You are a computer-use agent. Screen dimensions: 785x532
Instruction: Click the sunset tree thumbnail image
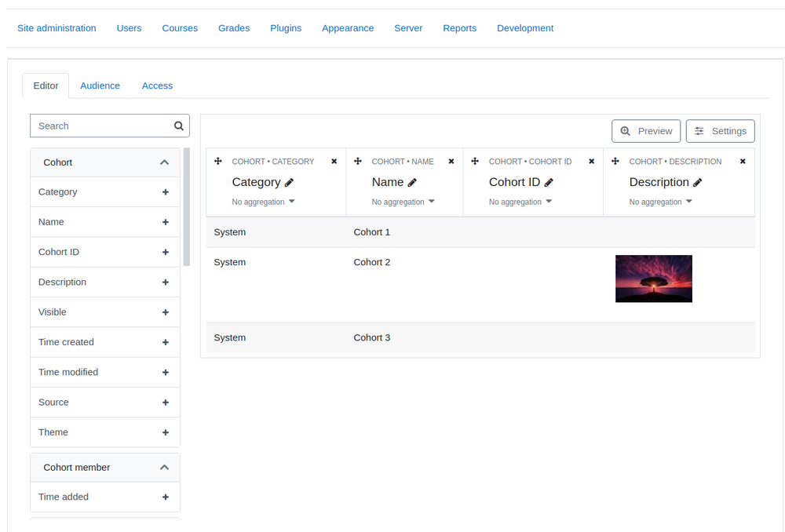(653, 279)
